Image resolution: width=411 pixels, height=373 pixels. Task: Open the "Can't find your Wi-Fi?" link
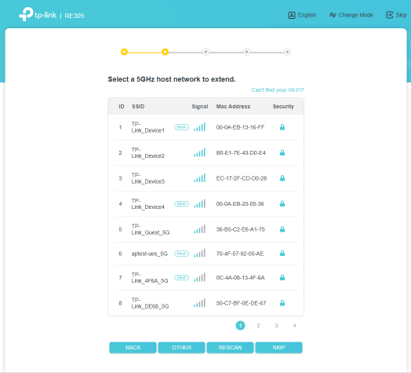(x=278, y=90)
